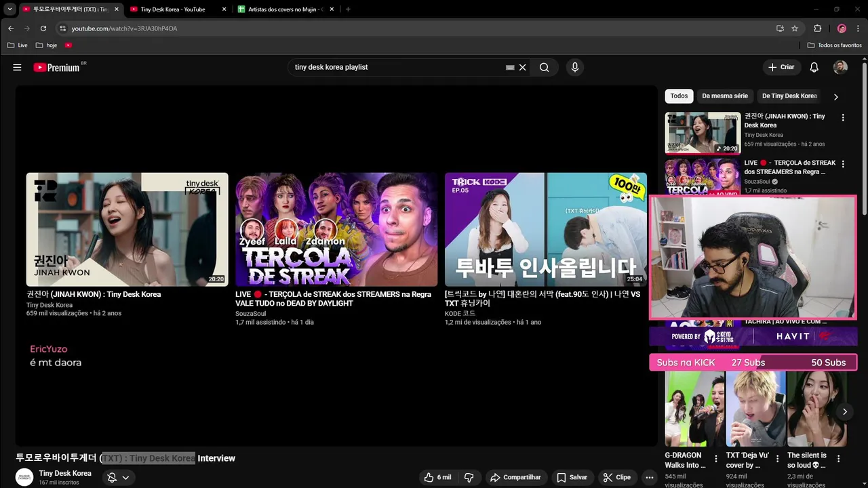Select the De Tiny Desk Korea filter chip

tap(789, 96)
